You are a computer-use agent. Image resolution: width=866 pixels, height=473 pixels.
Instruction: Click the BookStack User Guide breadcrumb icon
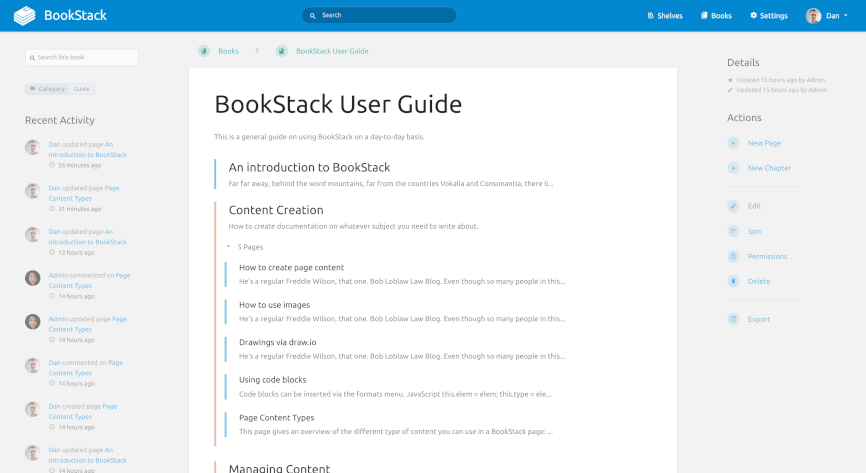pyautogui.click(x=282, y=51)
